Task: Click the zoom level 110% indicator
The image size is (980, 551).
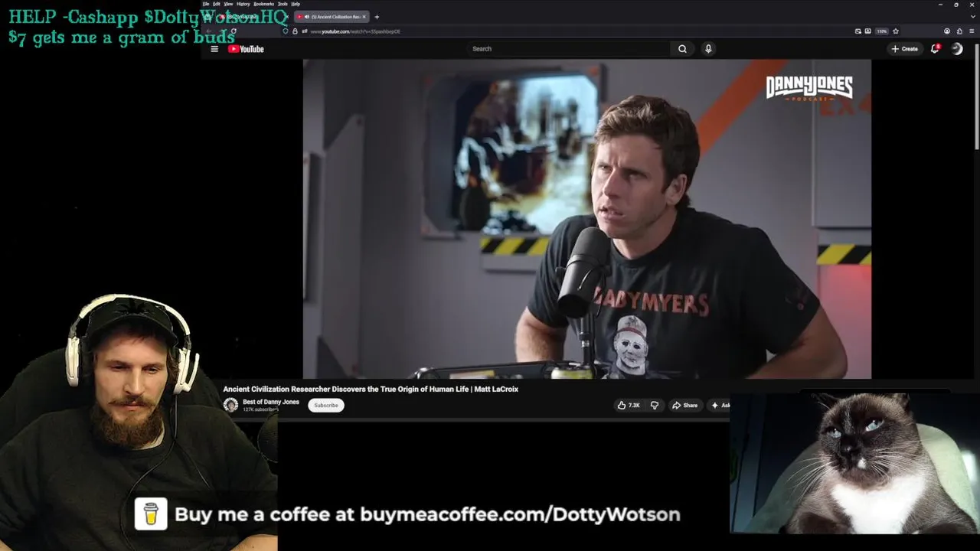Action: 882,31
